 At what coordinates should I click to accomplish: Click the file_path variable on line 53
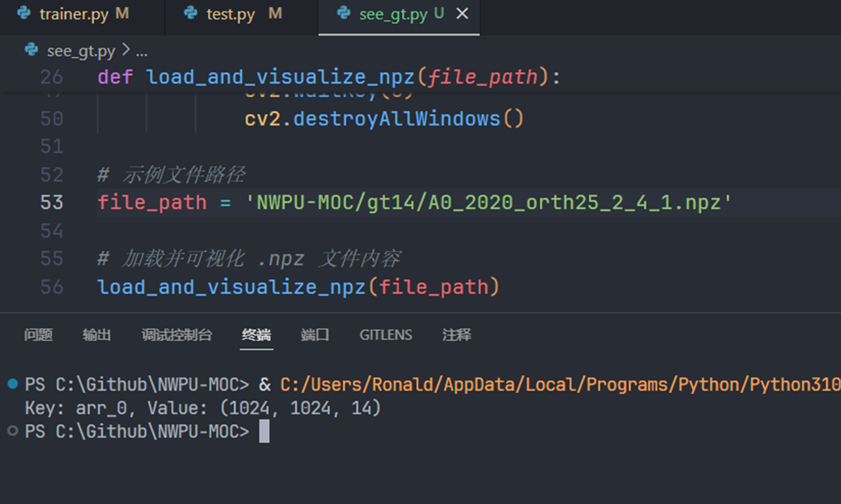coord(152,202)
